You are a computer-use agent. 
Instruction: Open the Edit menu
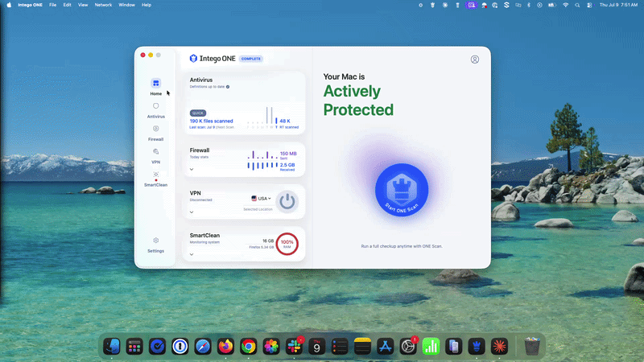coord(68,5)
